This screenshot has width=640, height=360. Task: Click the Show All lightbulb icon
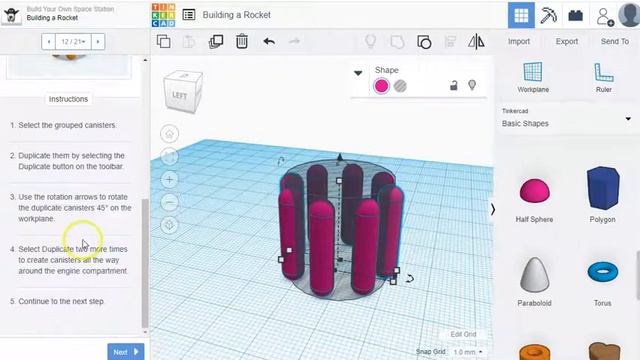370,41
